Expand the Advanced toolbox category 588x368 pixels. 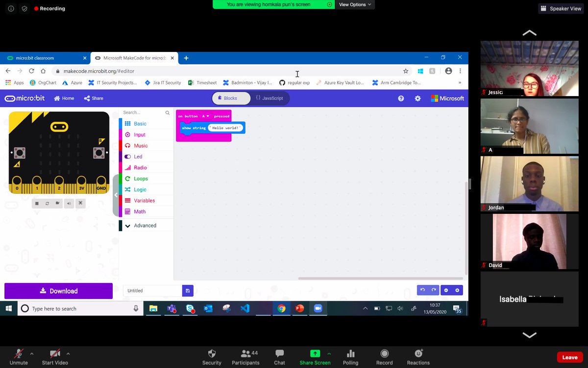coord(146,226)
